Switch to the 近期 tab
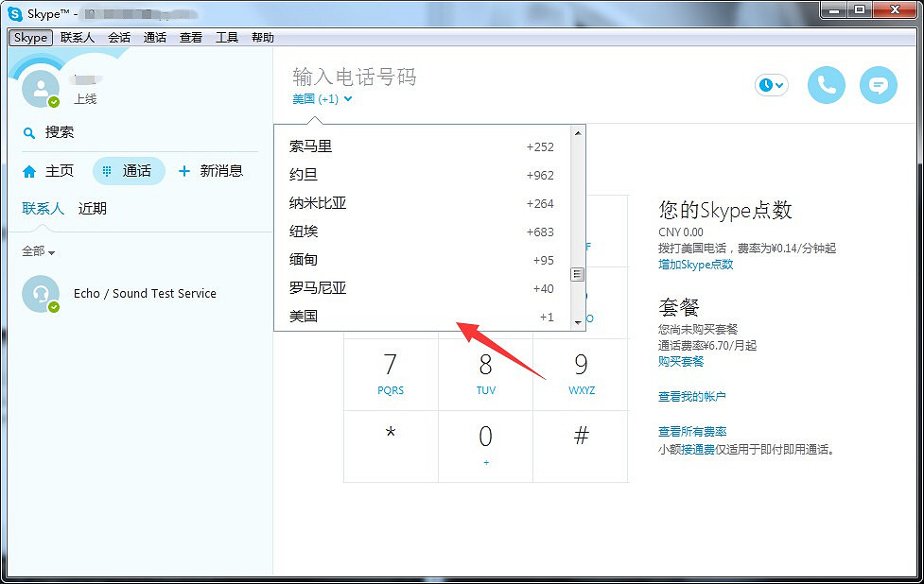Screen dimensions: 924x584 [92, 207]
